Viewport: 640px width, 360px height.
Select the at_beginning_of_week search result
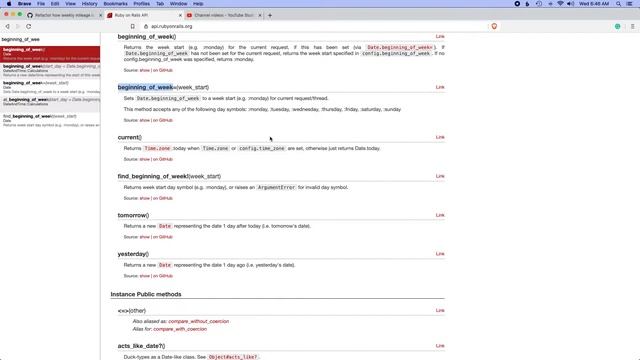pos(50,104)
